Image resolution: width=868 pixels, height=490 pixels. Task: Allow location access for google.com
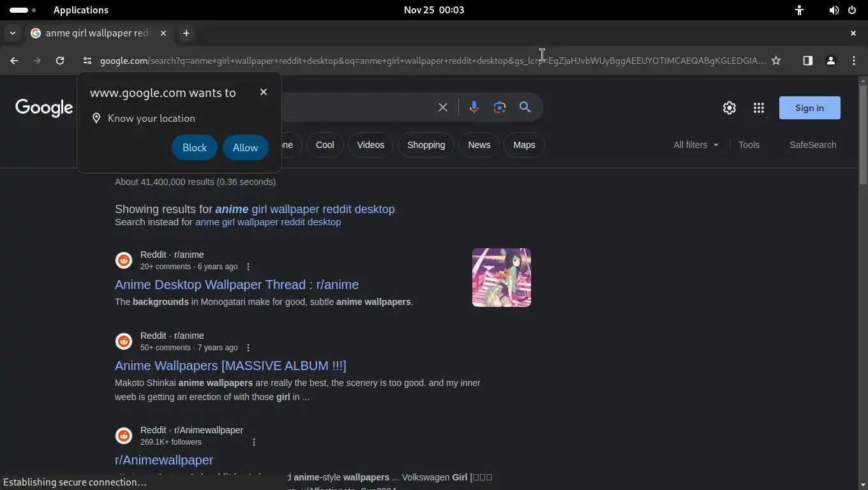[246, 147]
